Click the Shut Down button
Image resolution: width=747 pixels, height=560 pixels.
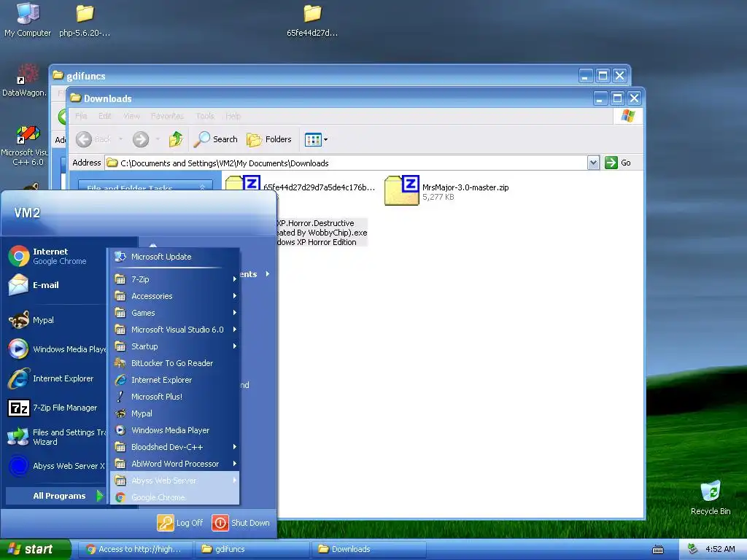tap(241, 522)
